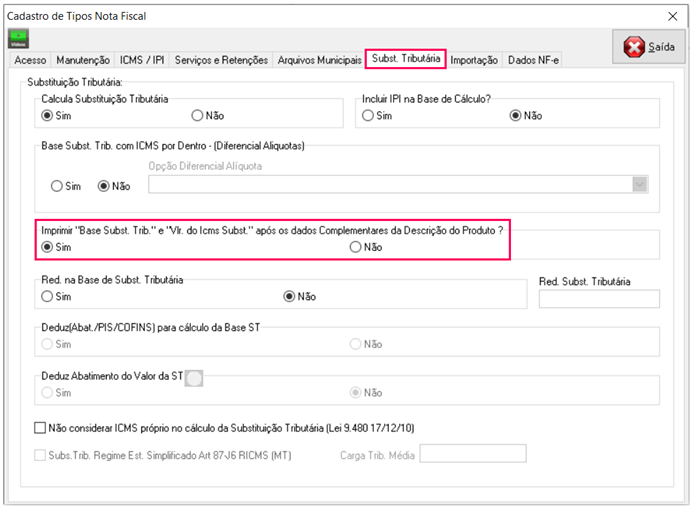Click the Saída exit button

point(647,47)
